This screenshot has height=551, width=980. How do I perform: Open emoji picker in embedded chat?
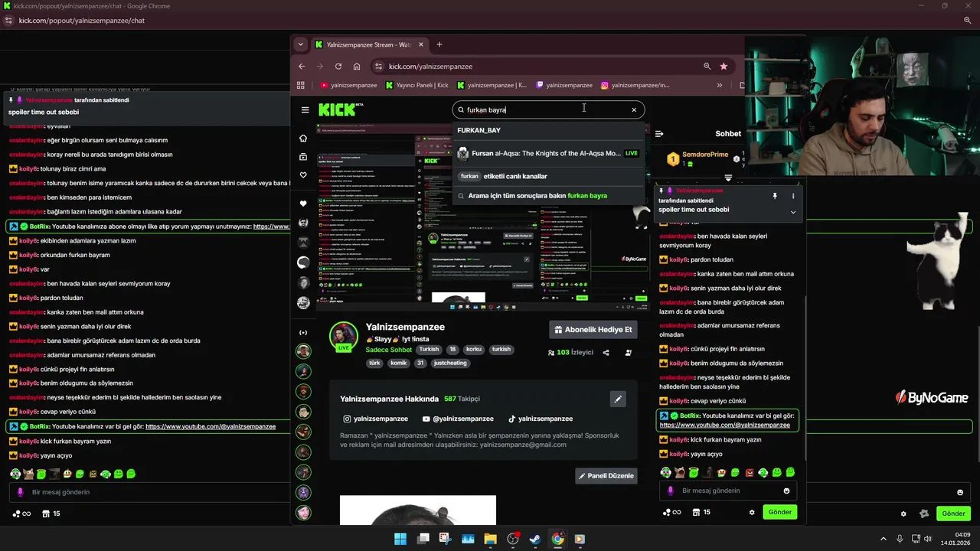click(786, 491)
